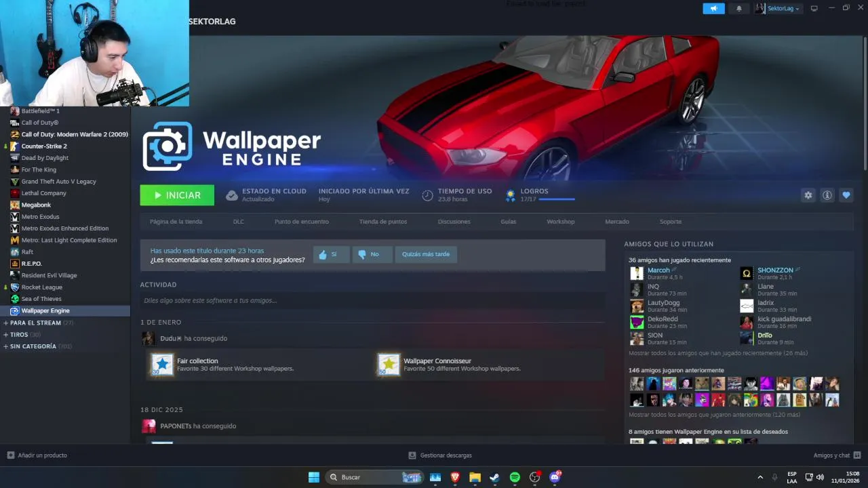Image resolution: width=868 pixels, height=488 pixels.
Task: Open PAPONETs profile in the activity feed
Action: pyautogui.click(x=176, y=426)
